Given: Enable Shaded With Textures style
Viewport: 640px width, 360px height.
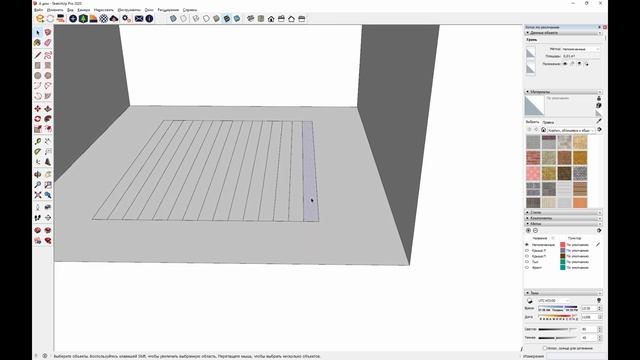Looking at the screenshot, I should (227, 19).
